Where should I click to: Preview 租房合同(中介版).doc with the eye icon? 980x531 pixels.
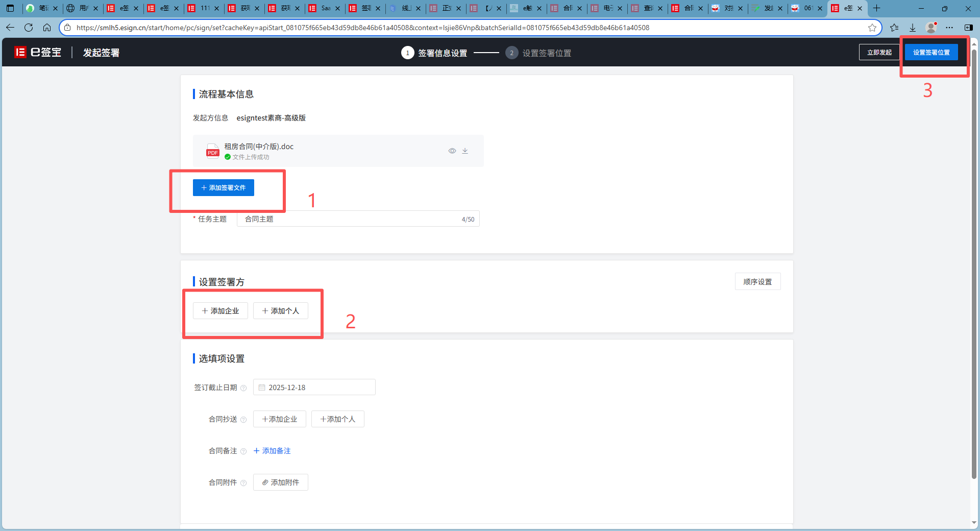pos(452,151)
